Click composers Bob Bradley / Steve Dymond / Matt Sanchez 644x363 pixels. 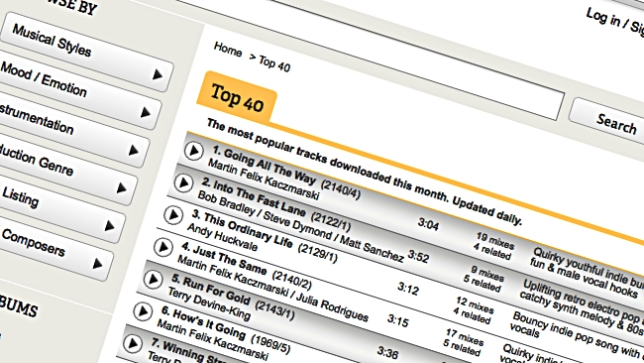[300, 226]
